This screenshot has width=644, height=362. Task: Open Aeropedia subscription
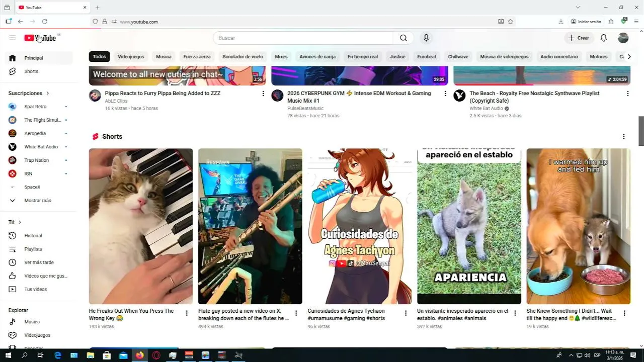point(39,134)
